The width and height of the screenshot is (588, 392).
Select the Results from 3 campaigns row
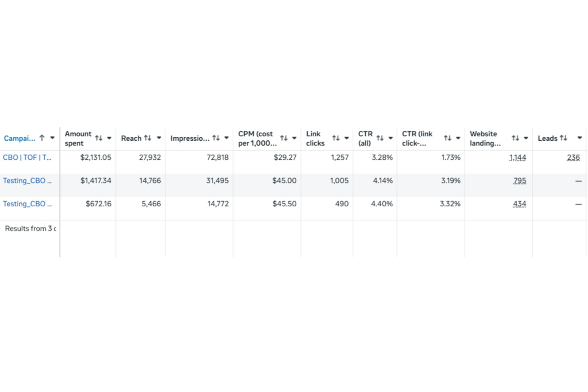point(29,228)
